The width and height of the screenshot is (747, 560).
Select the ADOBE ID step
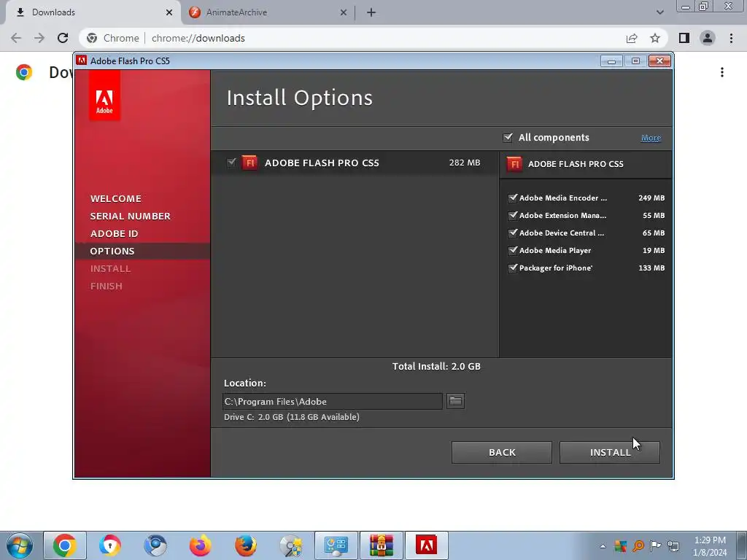[x=114, y=234]
